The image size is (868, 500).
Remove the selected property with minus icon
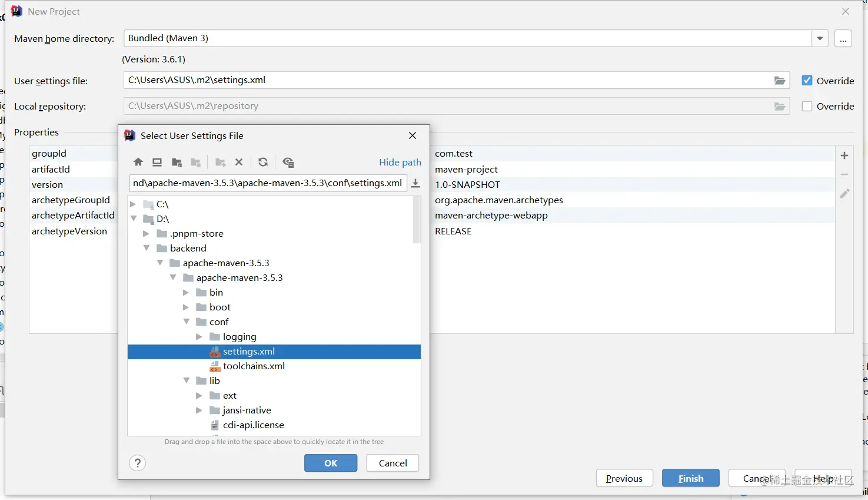click(x=844, y=174)
